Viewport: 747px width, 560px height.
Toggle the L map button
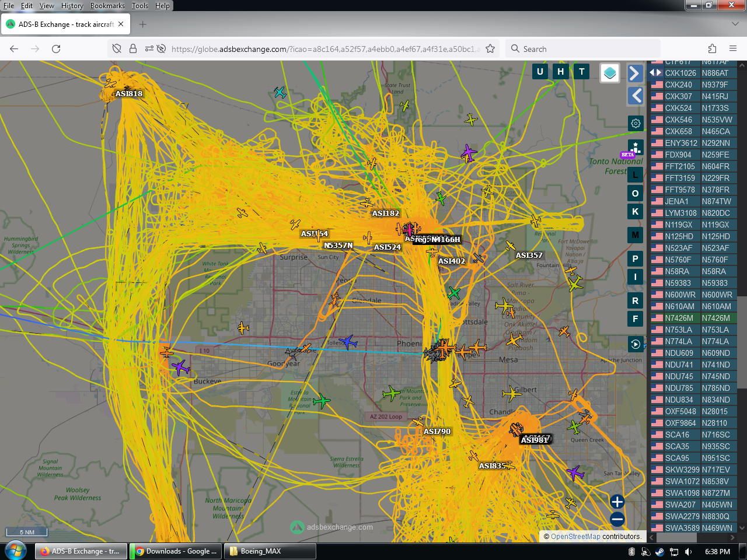[636, 174]
